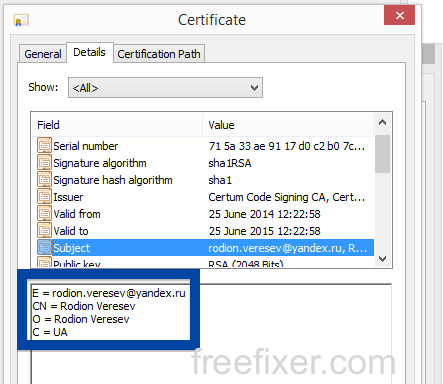Click the field list scroll down arrow
The image size is (443, 384).
(383, 259)
